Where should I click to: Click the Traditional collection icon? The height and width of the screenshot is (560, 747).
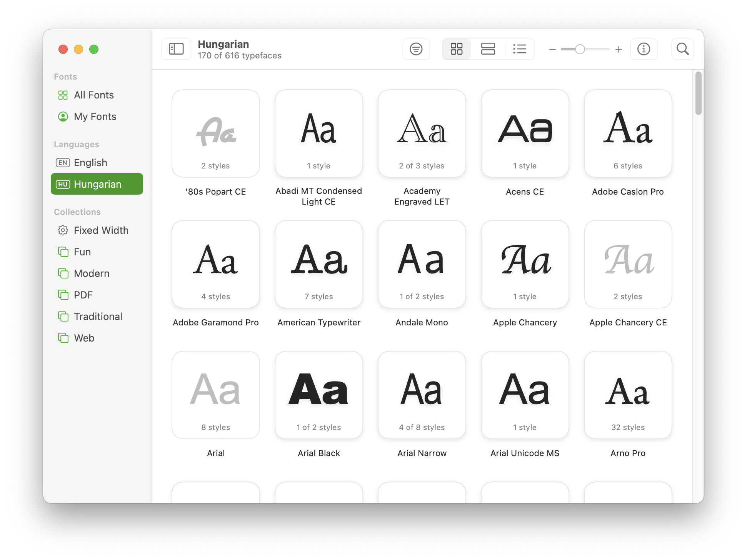(63, 317)
